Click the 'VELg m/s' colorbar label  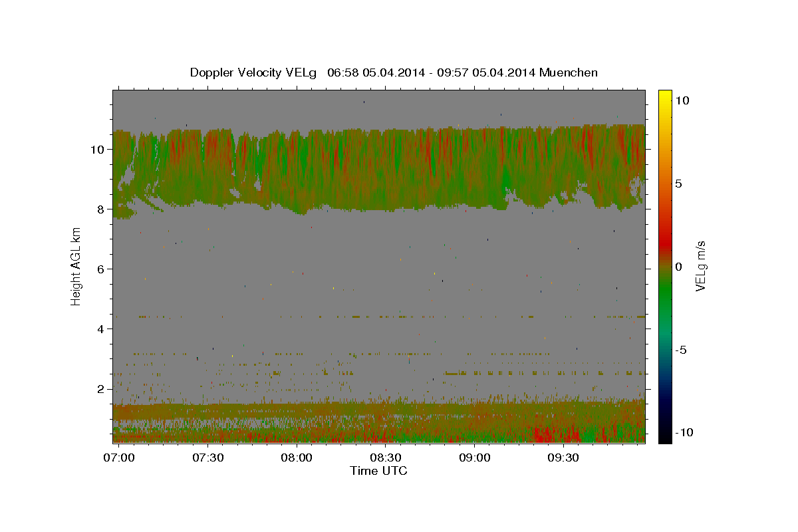tap(700, 267)
